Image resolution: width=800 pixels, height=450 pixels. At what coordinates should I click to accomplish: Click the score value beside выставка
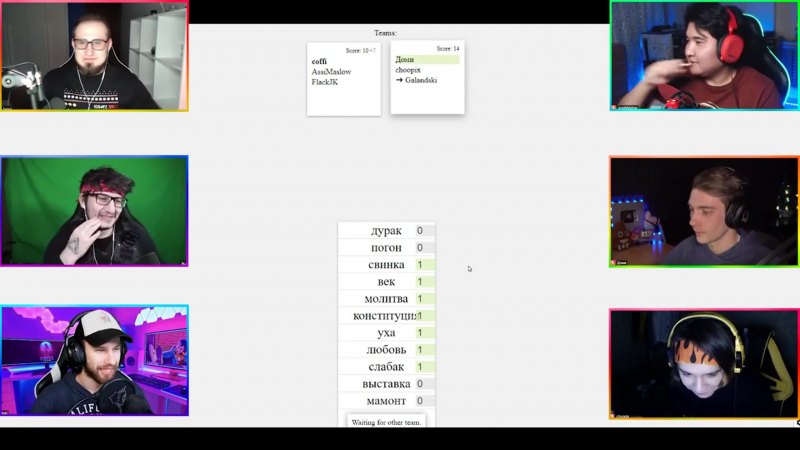[x=420, y=384]
